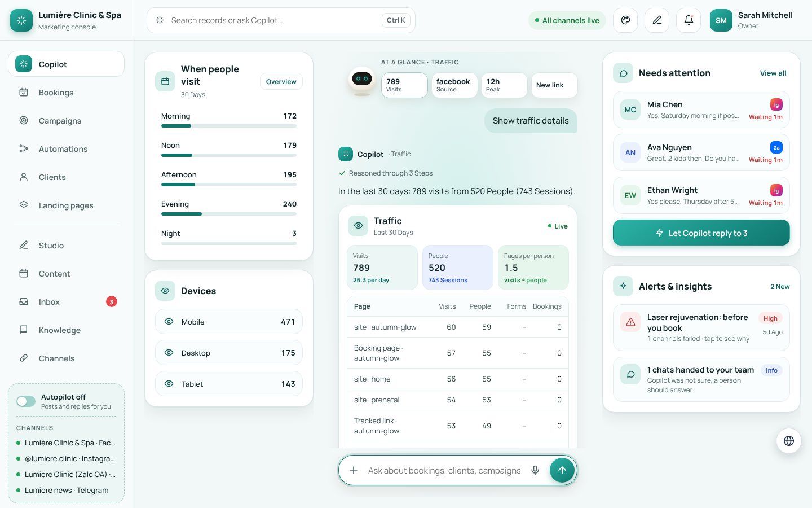The height and width of the screenshot is (508, 812).
Task: Click Show traffic details
Action: click(531, 121)
